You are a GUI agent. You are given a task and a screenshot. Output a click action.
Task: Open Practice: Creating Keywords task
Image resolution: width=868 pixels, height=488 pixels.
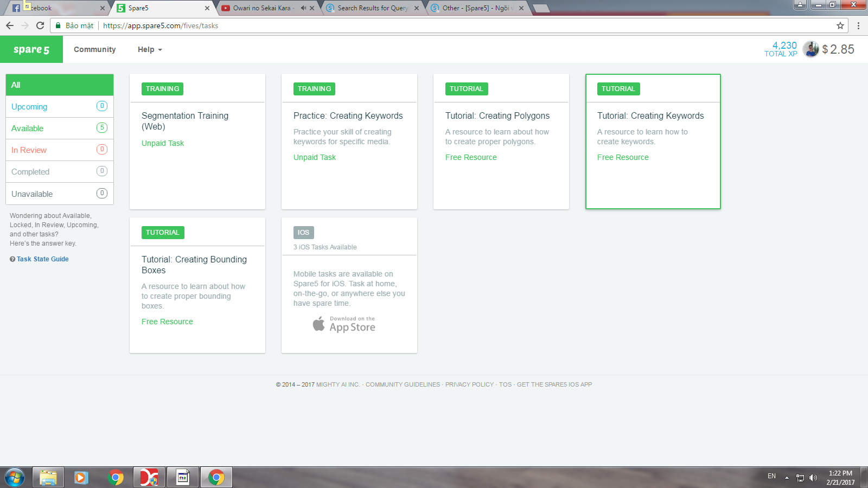pyautogui.click(x=348, y=115)
